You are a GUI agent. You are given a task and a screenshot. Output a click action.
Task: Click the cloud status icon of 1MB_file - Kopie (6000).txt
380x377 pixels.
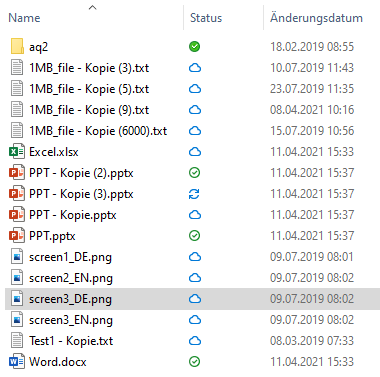point(195,131)
